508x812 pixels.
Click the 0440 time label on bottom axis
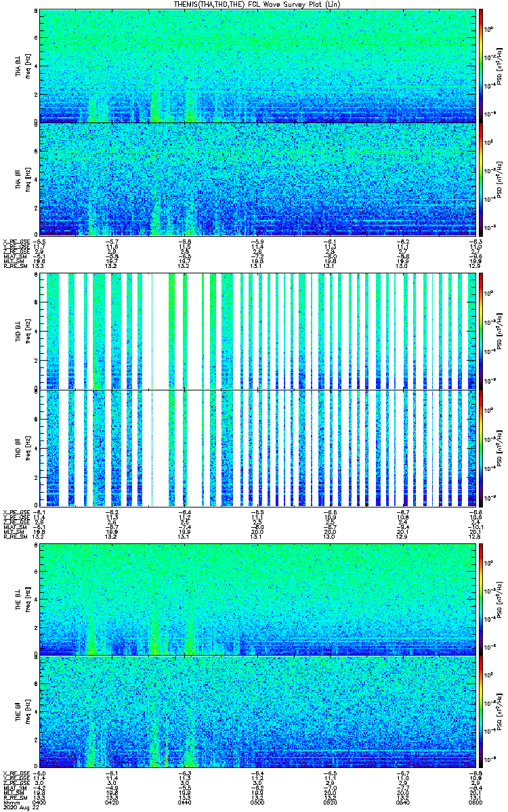[x=184, y=802]
